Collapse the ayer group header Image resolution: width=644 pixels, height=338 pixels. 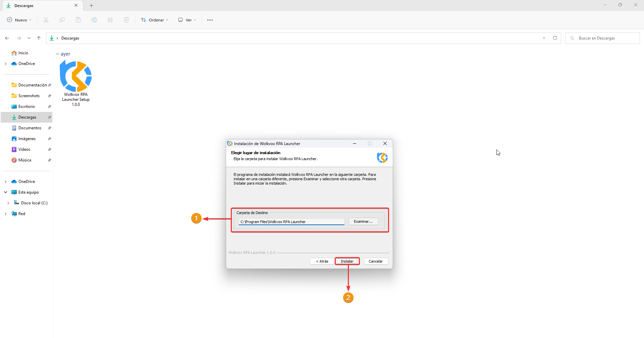point(57,54)
